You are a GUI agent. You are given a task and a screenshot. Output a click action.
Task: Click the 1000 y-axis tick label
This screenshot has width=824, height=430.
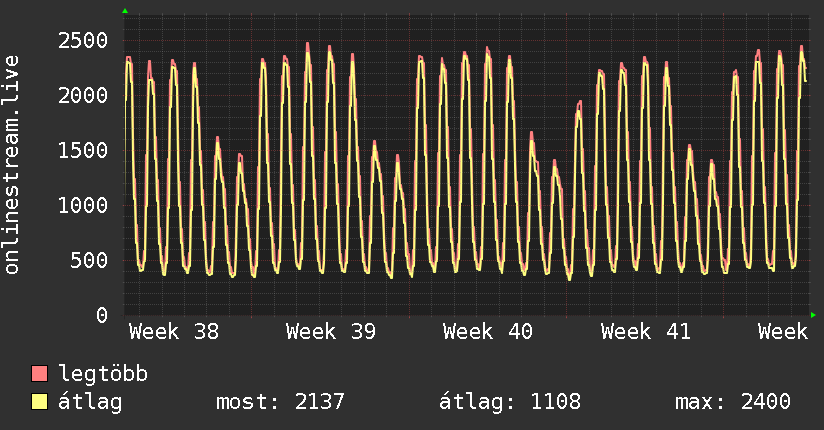coord(83,205)
